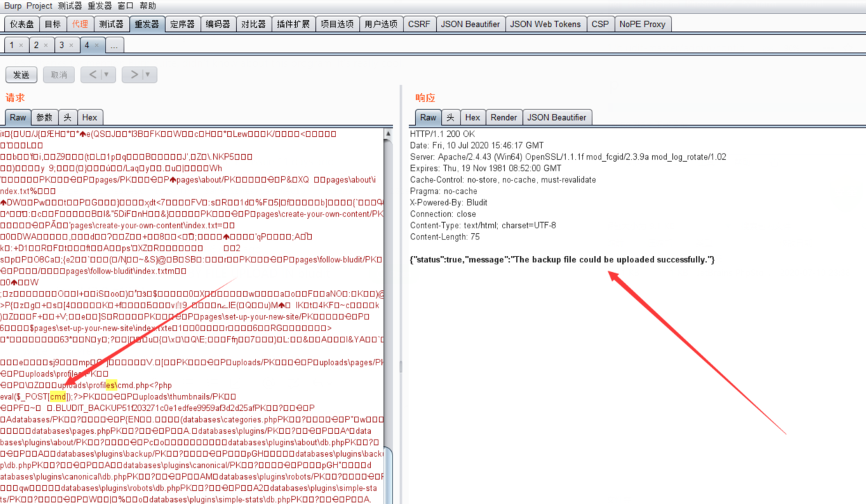Viewport: 866px width, 504px height.
Task: Switch to the CSRF tab
Action: 419,24
